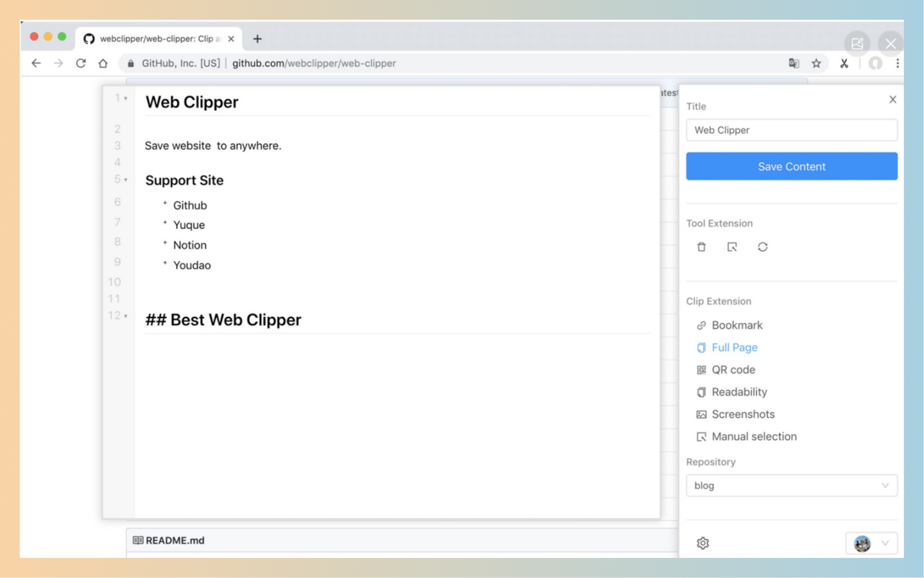Click the README.md file header
Screen dimensions: 924x578
coord(169,540)
